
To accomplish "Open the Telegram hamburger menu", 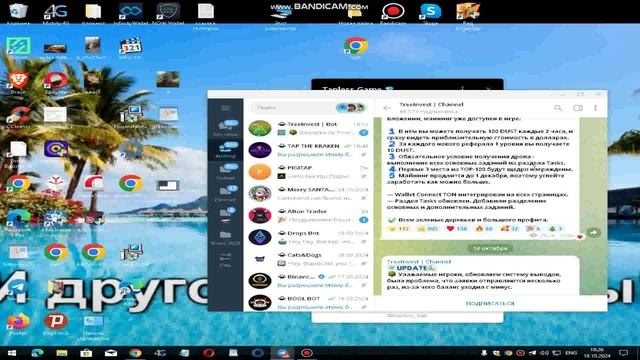I will point(225,108).
